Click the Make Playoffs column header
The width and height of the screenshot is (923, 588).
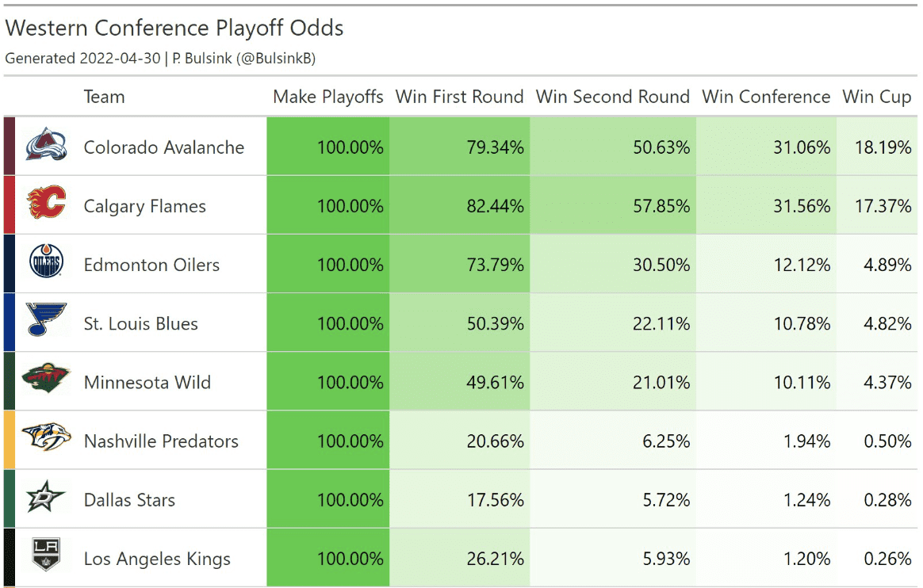click(x=327, y=97)
